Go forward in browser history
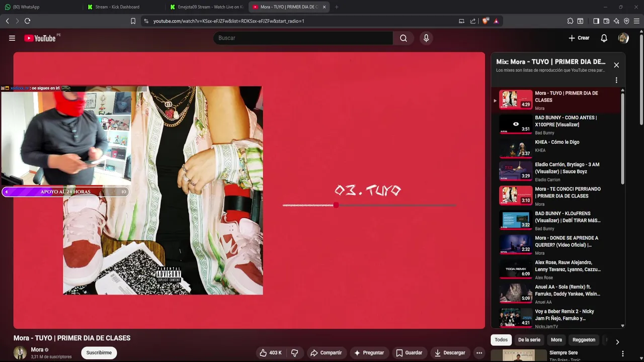Viewport: 644px width, 362px height. click(17, 21)
